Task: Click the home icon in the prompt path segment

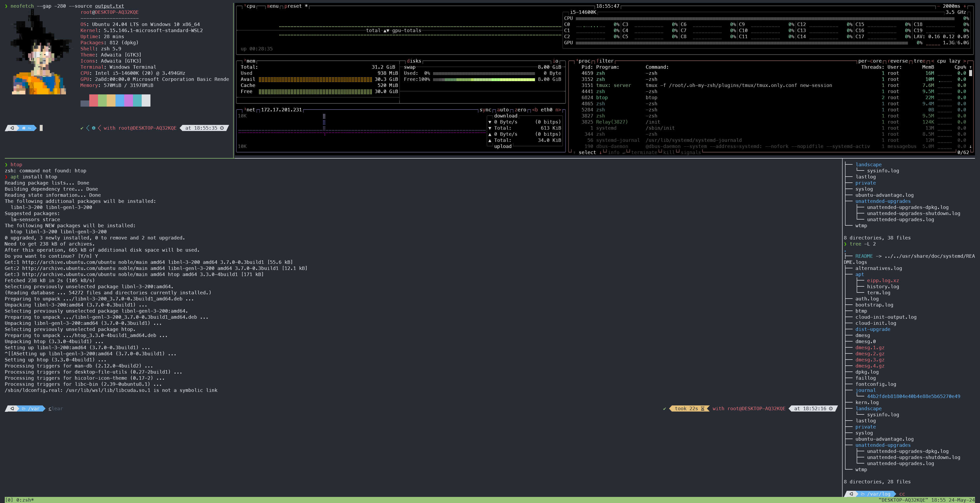Action: coord(24,128)
